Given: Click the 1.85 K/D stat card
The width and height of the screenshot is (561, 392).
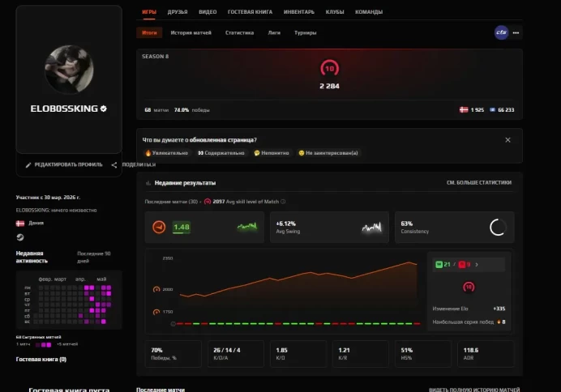Looking at the screenshot, I should [298, 354].
